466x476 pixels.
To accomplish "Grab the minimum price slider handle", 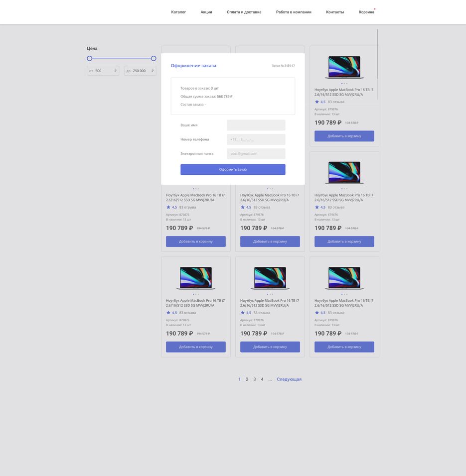I will (x=89, y=58).
